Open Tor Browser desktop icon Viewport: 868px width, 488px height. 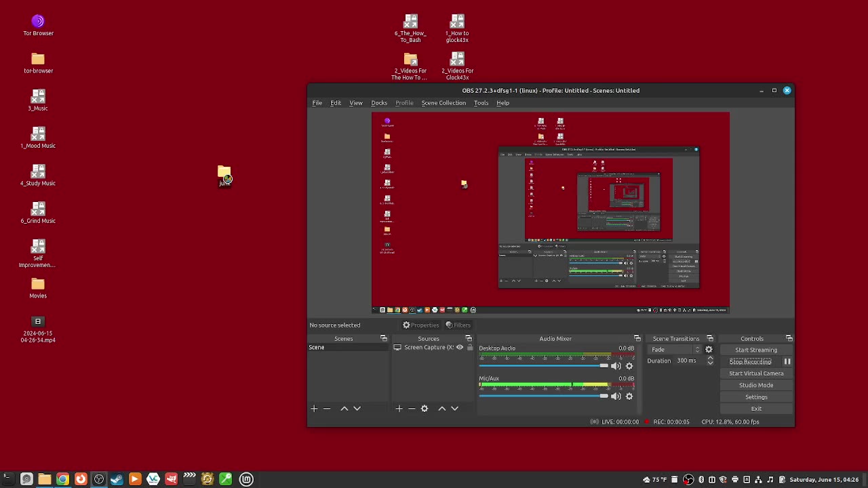pos(38,25)
